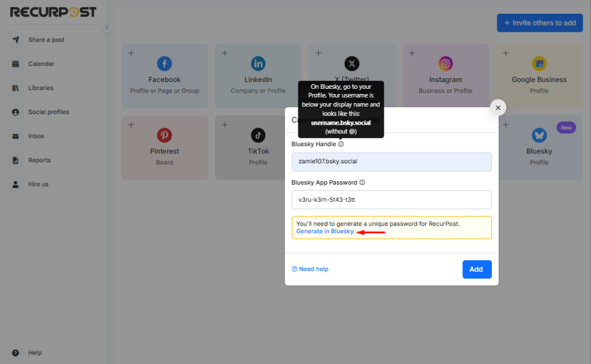Open Reports section

39,160
